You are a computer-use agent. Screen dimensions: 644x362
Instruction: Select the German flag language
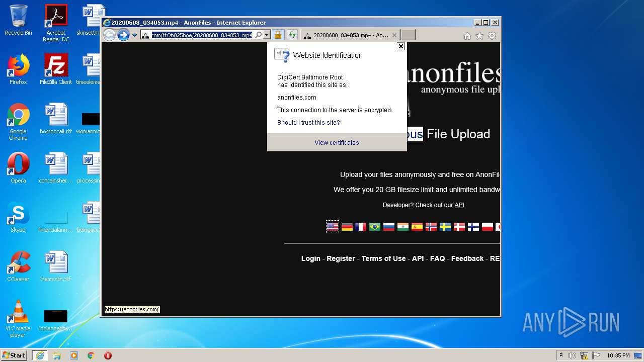[x=347, y=227]
